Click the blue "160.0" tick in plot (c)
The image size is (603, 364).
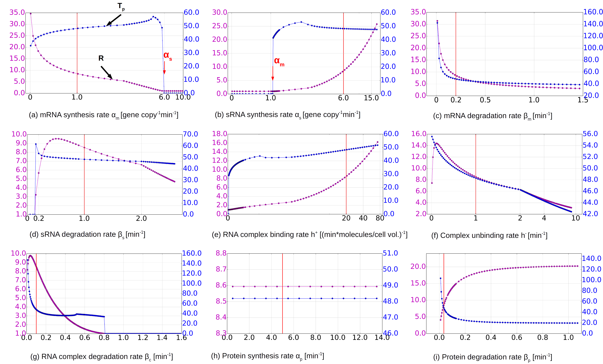point(593,12)
